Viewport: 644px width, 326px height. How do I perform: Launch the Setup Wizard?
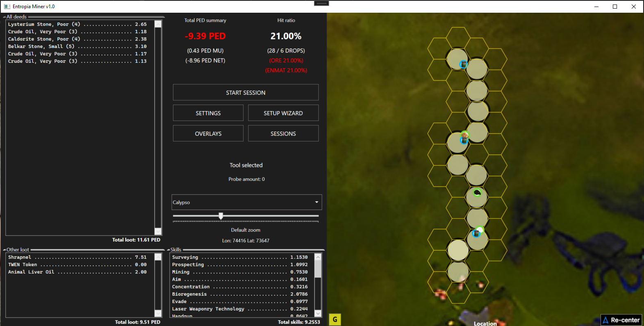pyautogui.click(x=283, y=113)
